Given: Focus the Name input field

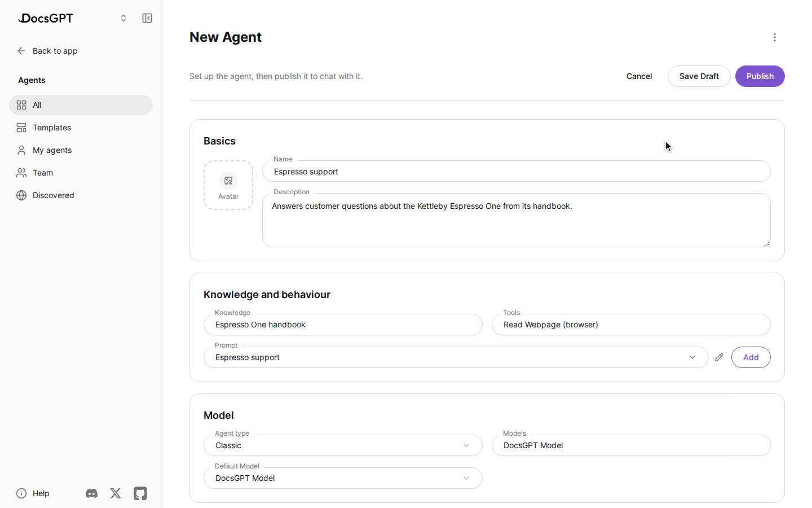Looking at the screenshot, I should [517, 171].
